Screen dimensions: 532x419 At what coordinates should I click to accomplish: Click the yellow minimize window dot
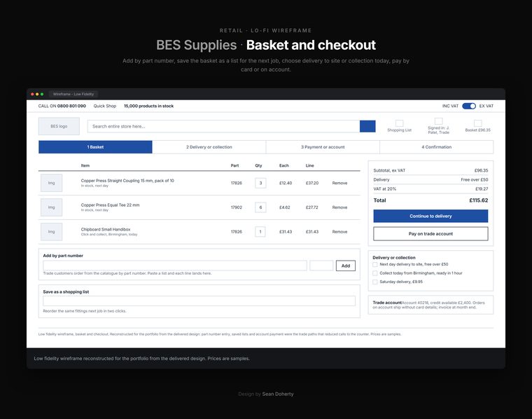[37, 94]
